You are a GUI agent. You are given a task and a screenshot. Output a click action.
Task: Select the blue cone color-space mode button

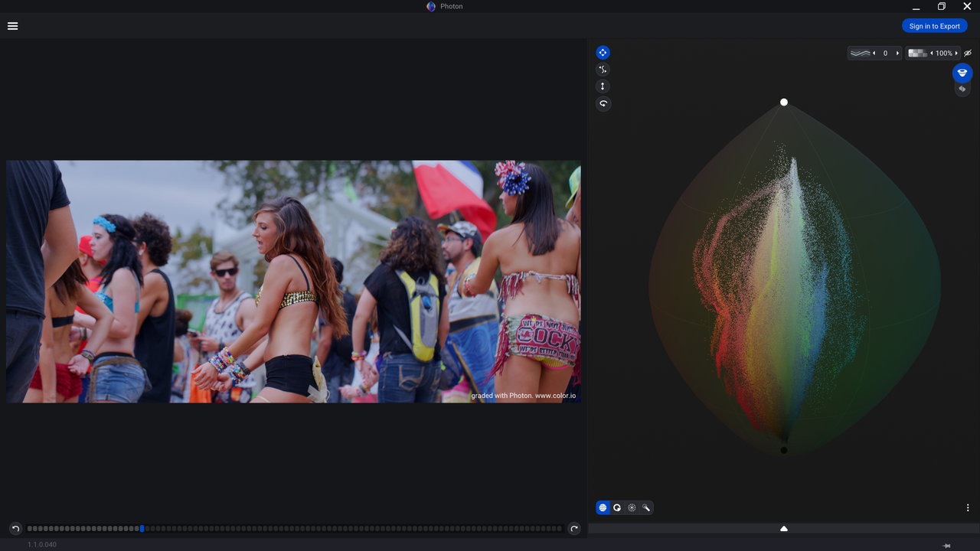coord(962,73)
